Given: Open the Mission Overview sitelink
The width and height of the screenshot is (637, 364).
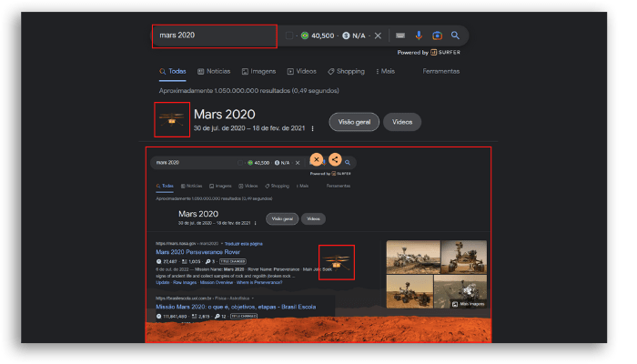Looking at the screenshot, I should [x=217, y=283].
